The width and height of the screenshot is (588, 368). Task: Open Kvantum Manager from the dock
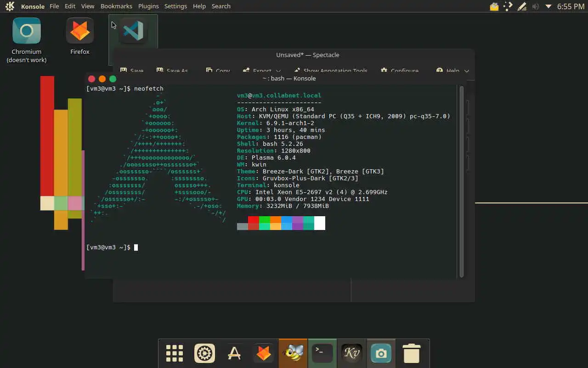click(351, 353)
